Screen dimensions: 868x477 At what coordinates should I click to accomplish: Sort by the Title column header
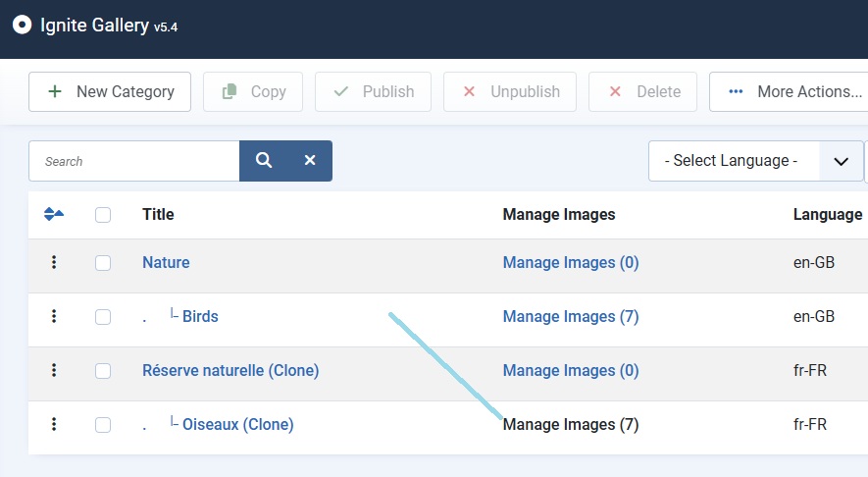click(x=158, y=214)
